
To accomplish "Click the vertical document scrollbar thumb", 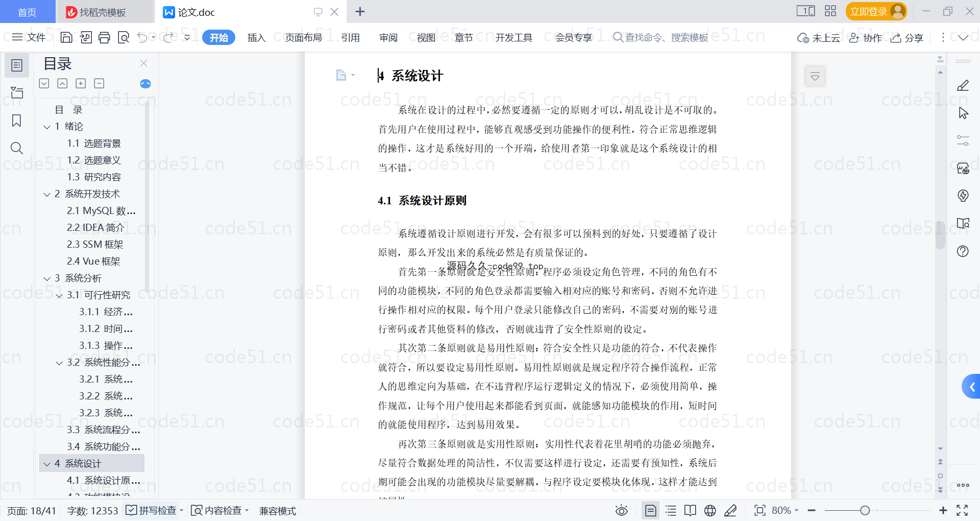I will coord(940,235).
